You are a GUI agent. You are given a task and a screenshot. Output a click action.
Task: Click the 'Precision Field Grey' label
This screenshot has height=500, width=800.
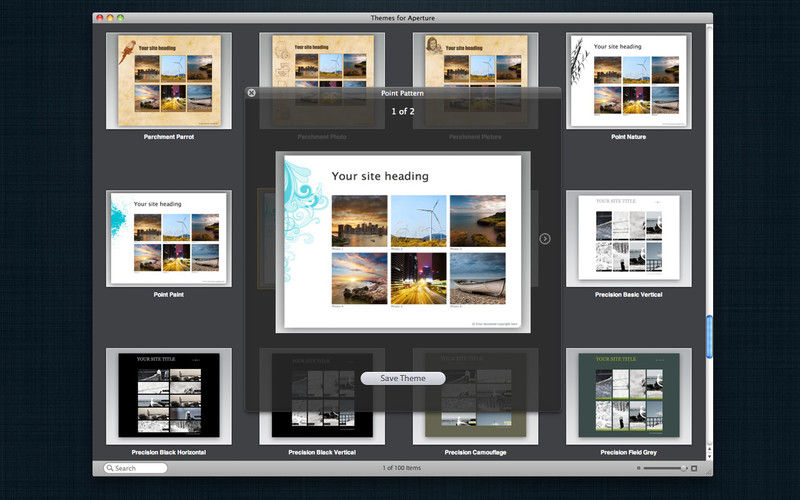point(629,452)
